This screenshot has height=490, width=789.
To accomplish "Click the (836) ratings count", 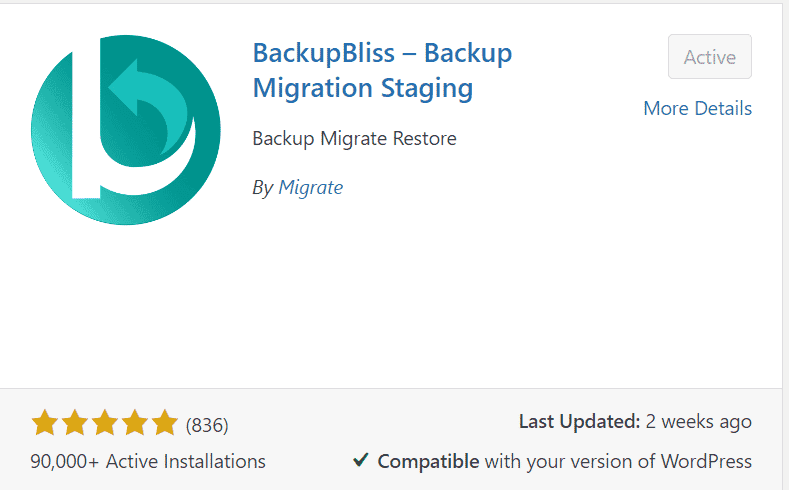I will tap(207, 425).
